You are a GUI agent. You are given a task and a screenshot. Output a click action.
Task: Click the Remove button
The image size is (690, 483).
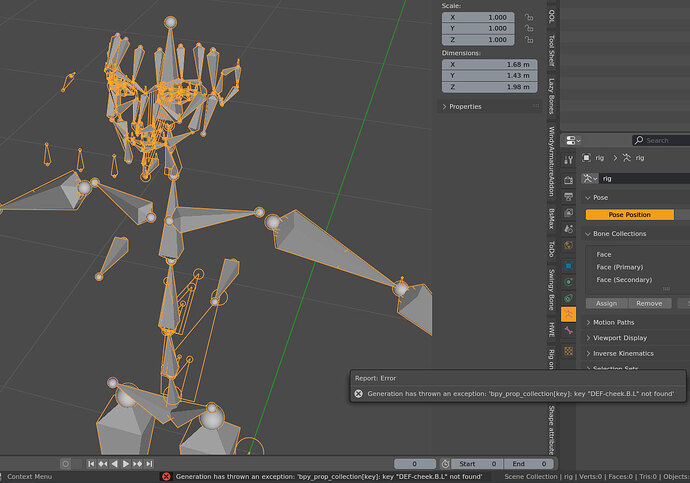(x=649, y=304)
